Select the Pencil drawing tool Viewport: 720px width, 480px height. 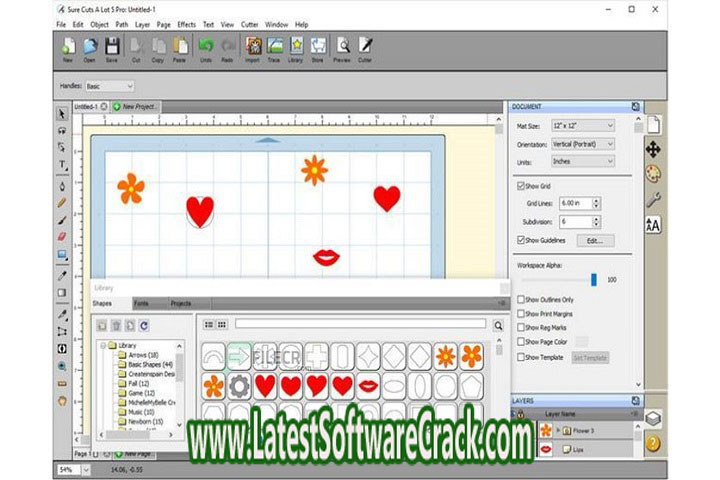coord(62,203)
